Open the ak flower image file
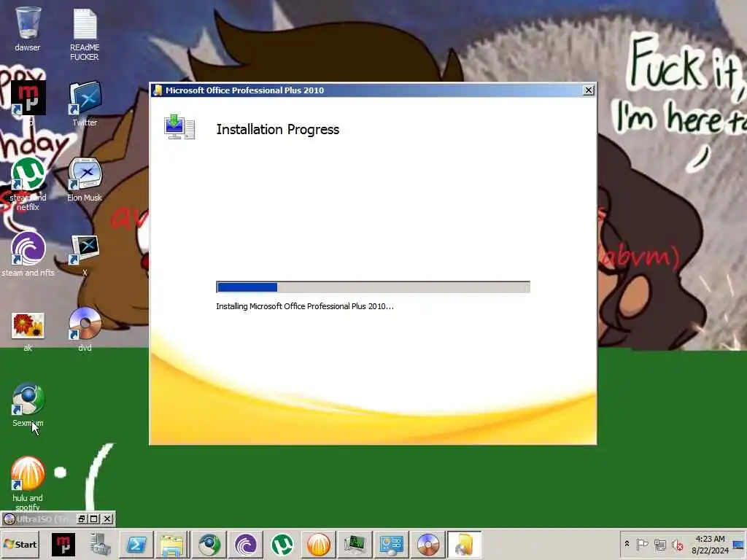This screenshot has height=560, width=747. click(x=28, y=326)
